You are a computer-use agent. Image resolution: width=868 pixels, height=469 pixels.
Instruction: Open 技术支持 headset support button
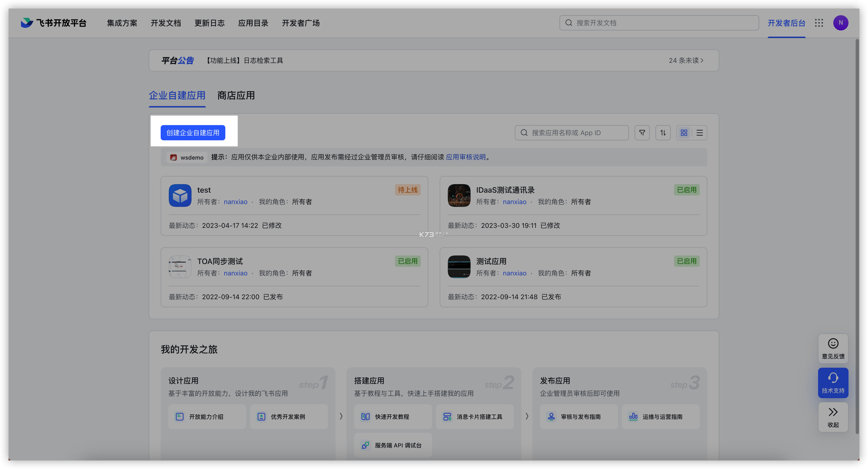[833, 383]
